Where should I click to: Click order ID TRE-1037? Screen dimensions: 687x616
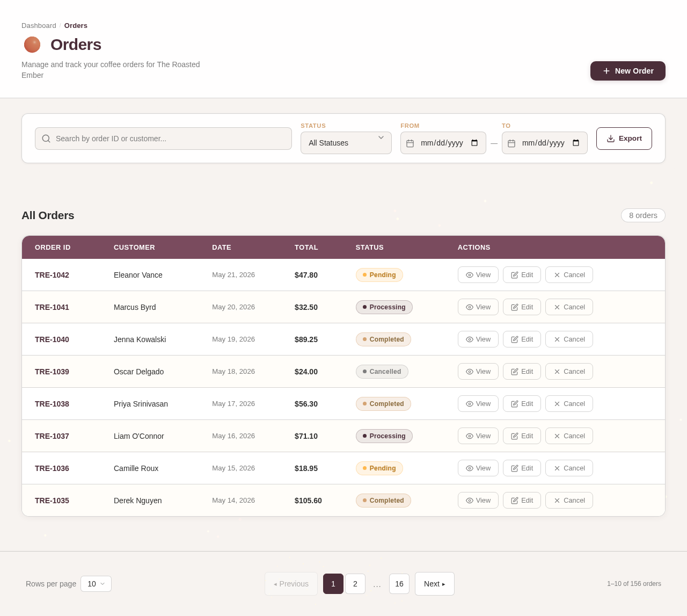tap(52, 436)
